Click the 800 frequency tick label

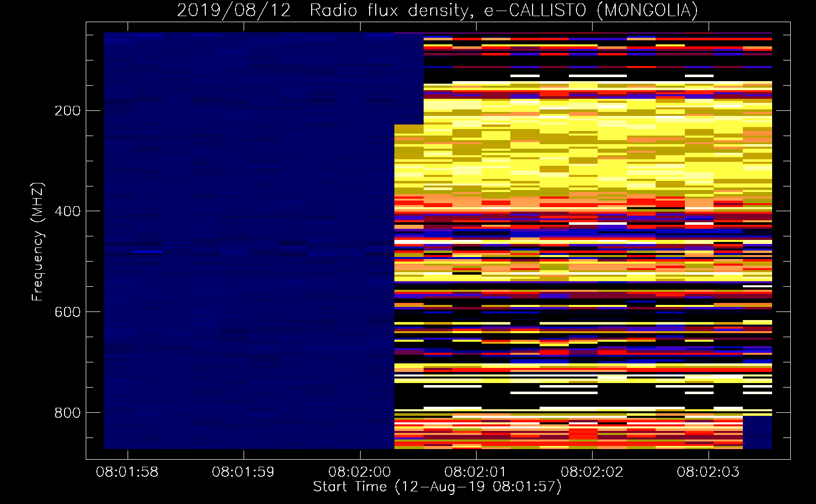point(68,413)
